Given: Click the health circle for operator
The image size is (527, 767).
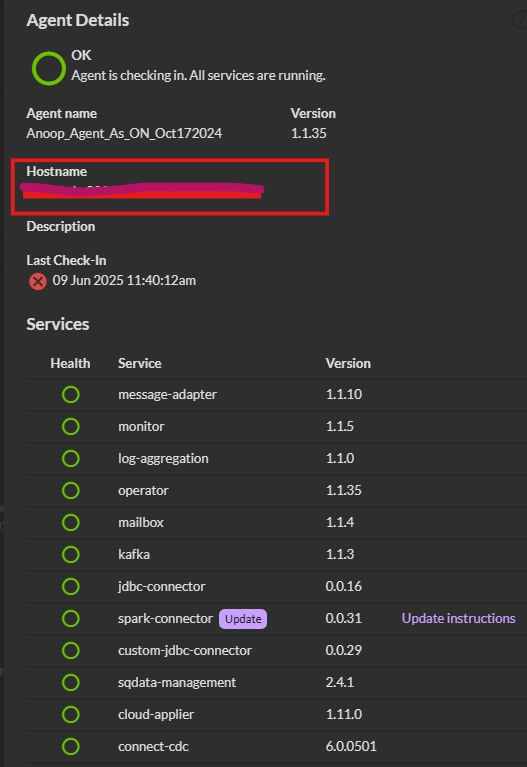Looking at the screenshot, I should point(71,491).
